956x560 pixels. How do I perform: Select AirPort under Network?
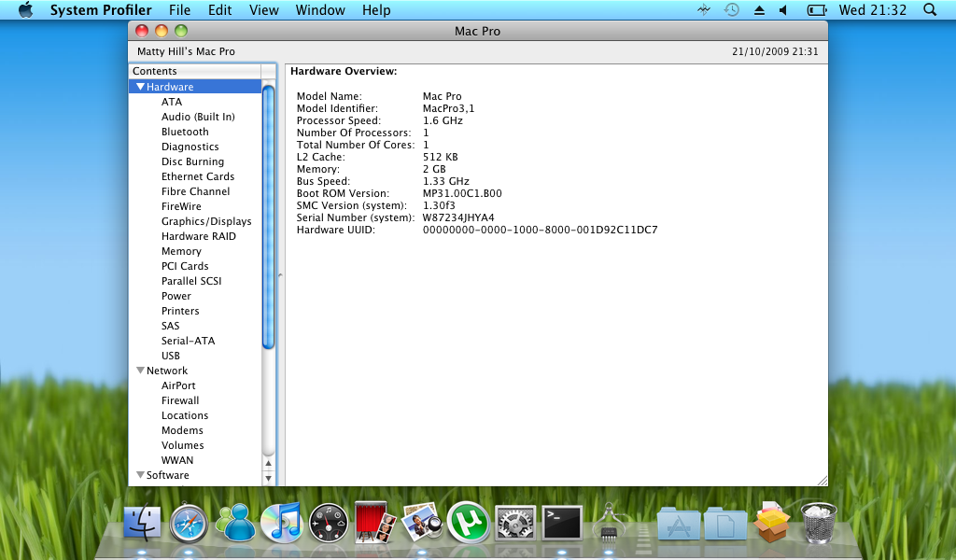click(x=178, y=385)
